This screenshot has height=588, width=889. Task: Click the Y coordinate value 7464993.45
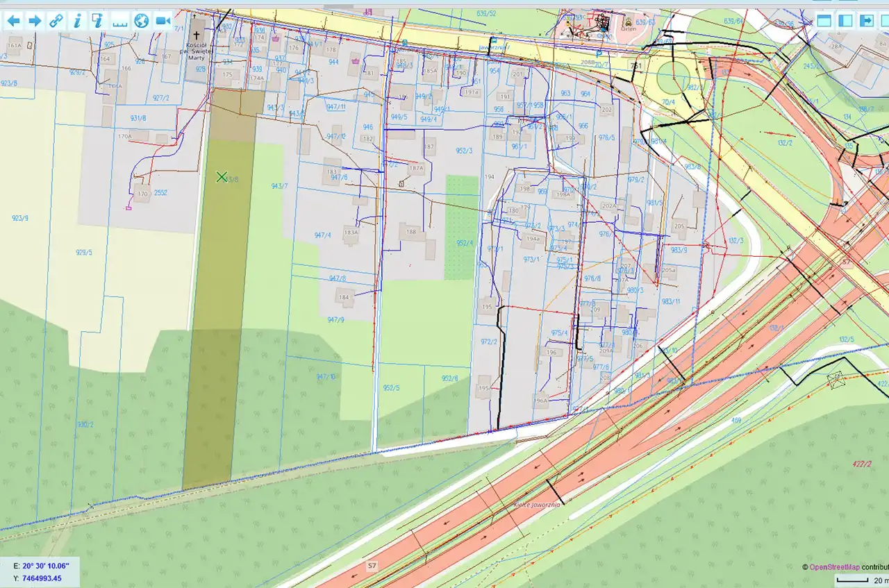42,578
